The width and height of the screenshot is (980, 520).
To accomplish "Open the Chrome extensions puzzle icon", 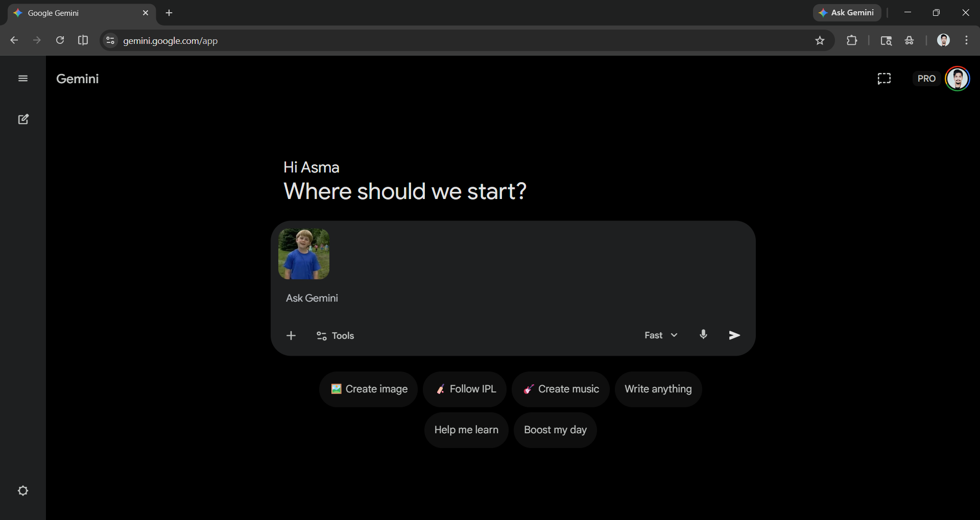I will point(852,40).
